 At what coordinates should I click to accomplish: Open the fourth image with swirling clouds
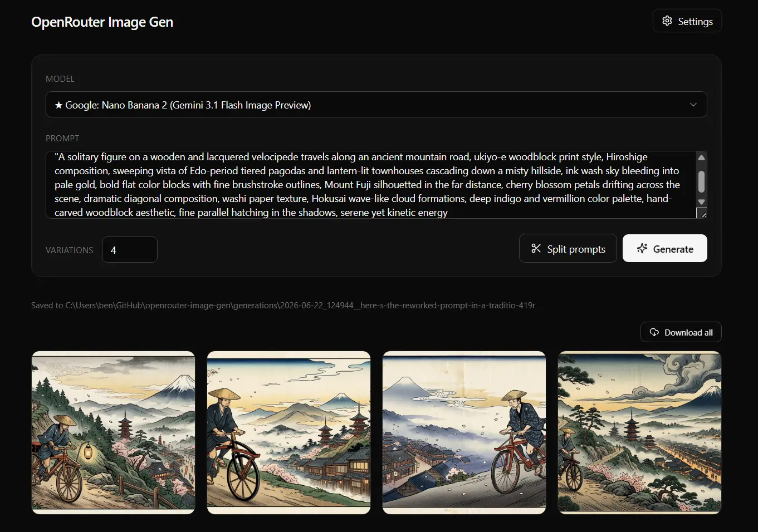(x=640, y=432)
